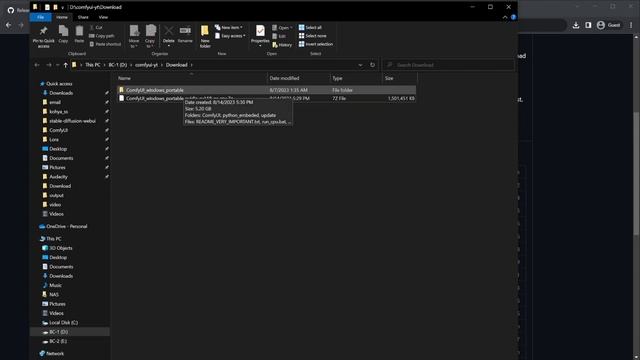Switch to the Home ribbon tab
Screen dimensions: 640x360
(62, 17)
